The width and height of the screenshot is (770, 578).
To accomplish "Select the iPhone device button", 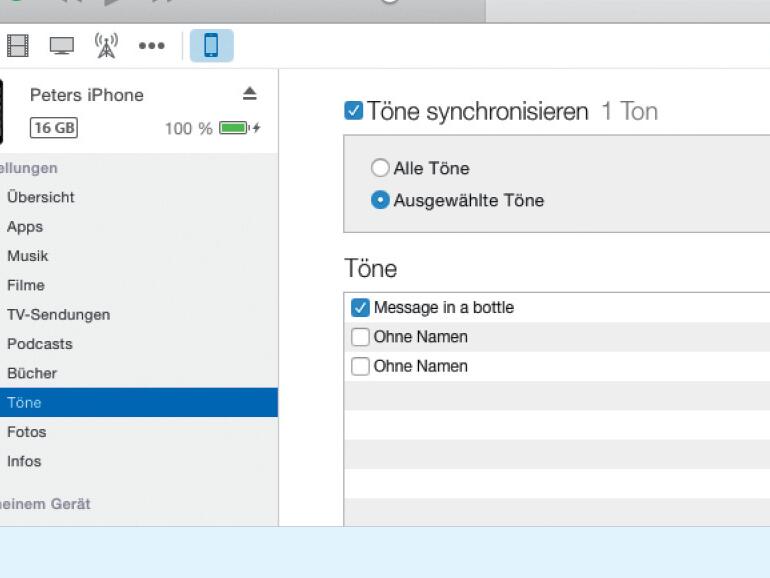I will 212,46.
